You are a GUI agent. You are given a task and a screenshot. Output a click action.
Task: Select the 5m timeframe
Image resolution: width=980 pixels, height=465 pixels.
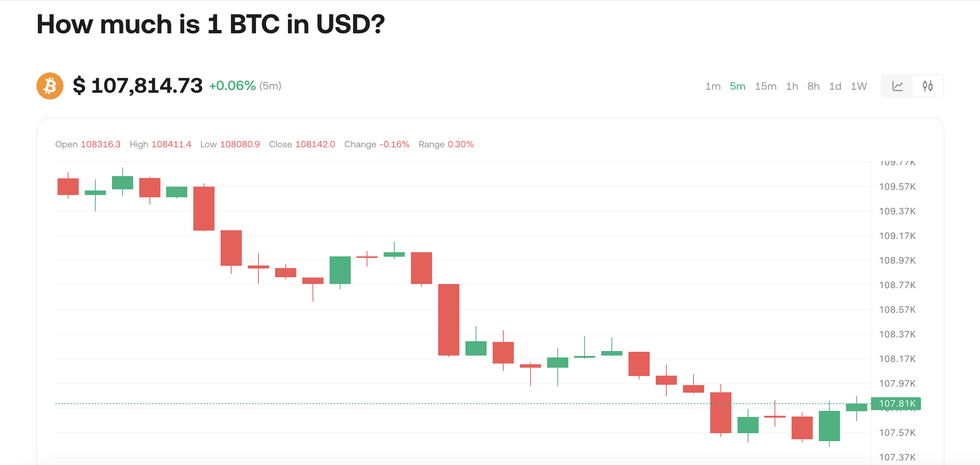pos(737,86)
